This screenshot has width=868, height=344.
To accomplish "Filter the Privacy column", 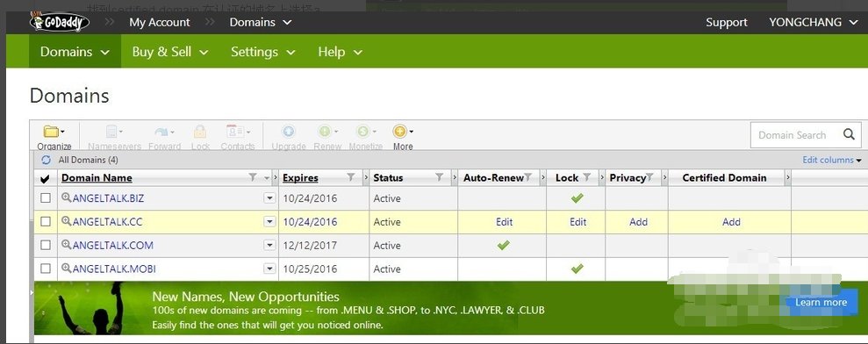I will tap(649, 177).
